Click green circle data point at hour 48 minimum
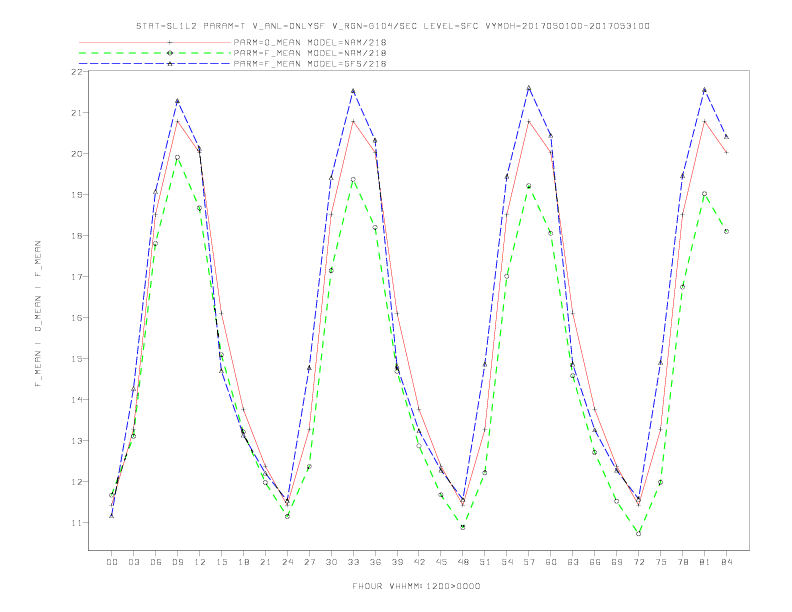This screenshot has height=612, width=792. pyautogui.click(x=463, y=527)
